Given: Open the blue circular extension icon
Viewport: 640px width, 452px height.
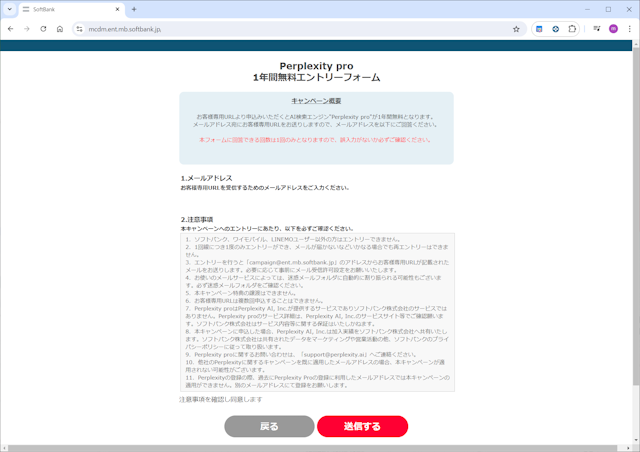Looking at the screenshot, I should tap(556, 29).
